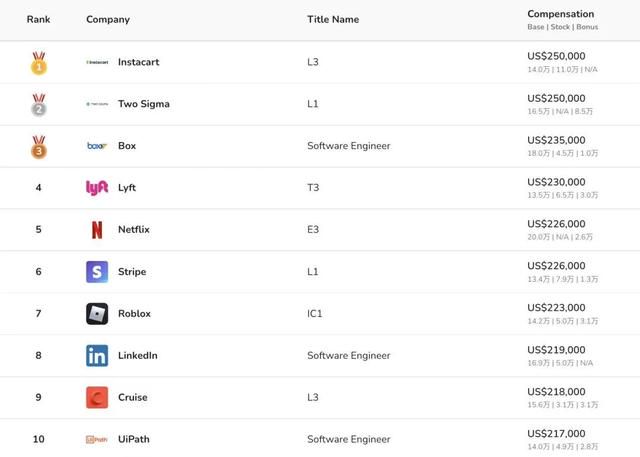Open the Box company name
Screen dimensions: 640x457
point(127,146)
